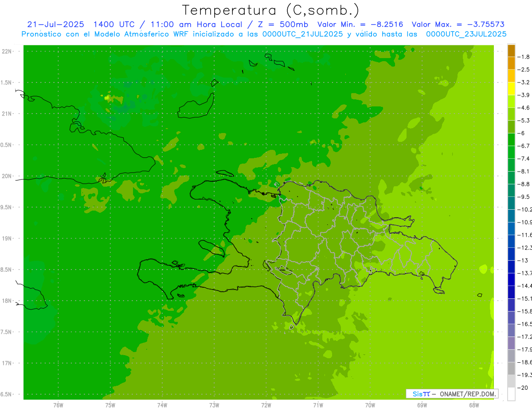Screen dimensions: 532x411
Task: Click the "17N" latitude label
Action: click(7, 363)
